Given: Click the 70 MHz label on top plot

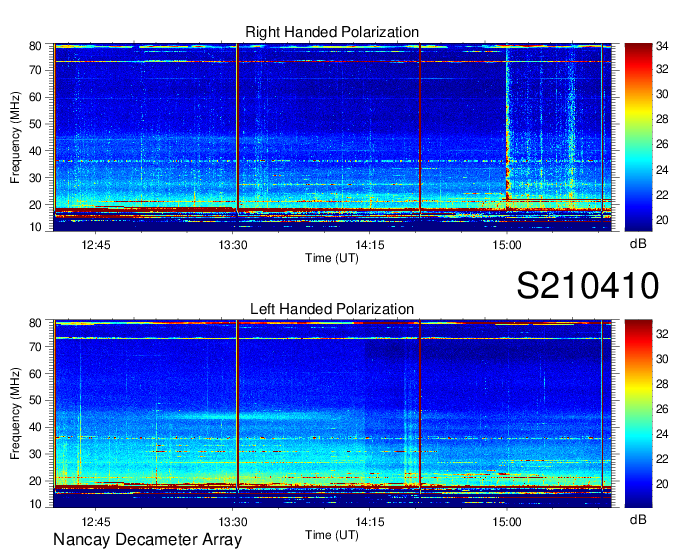Looking at the screenshot, I should point(35,70).
